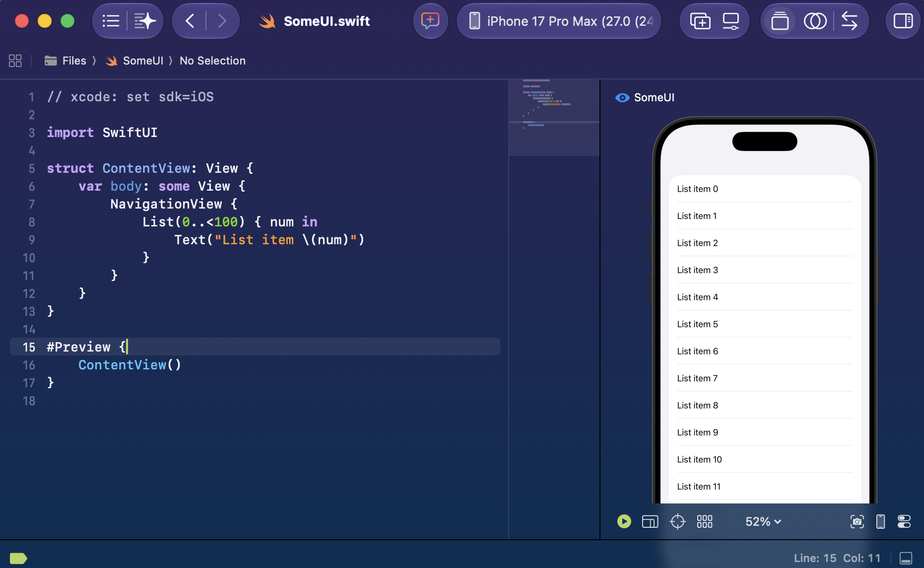Screen dimensions: 924x568
Task: Click the green tag status indicator
Action: 18,558
